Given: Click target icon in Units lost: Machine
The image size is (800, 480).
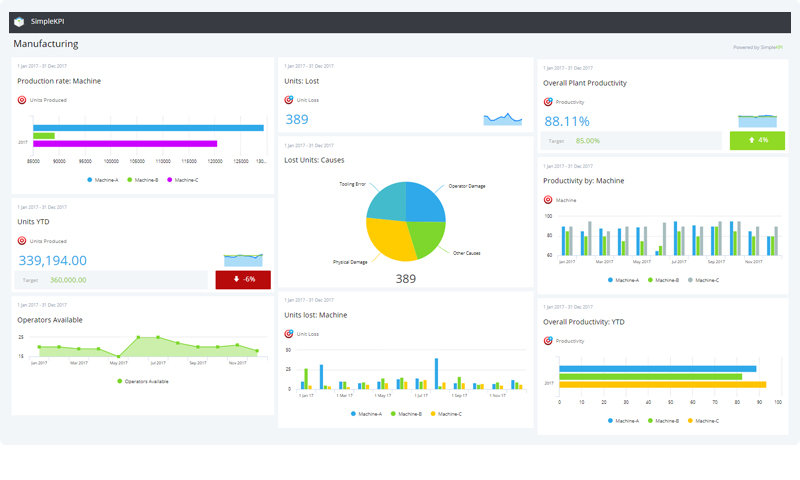Looking at the screenshot, I should pos(289,334).
